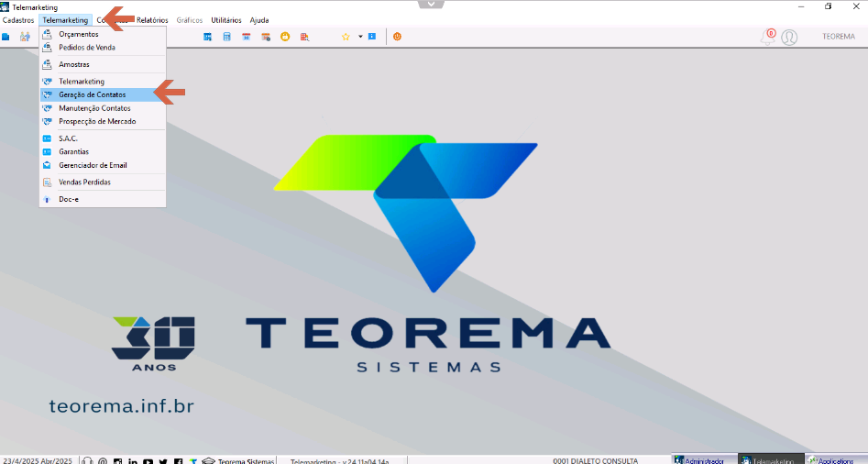Open the Twitter icon in status bar
Image resolution: width=868 pixels, height=464 pixels.
[163, 460]
